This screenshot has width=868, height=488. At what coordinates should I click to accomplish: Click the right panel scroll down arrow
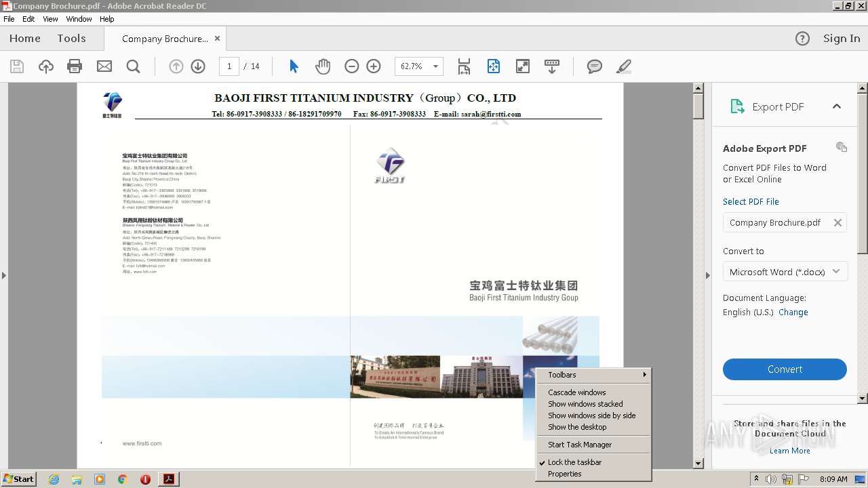coord(863,399)
